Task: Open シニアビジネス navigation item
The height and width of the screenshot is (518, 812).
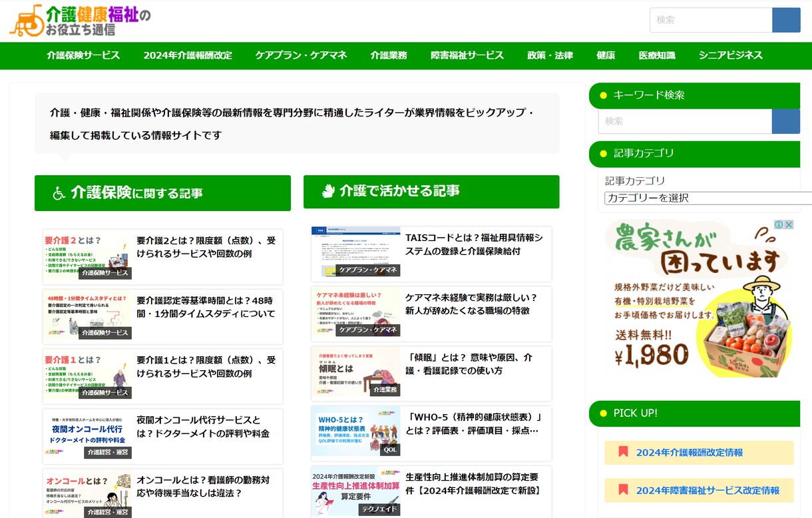Action: (731, 55)
